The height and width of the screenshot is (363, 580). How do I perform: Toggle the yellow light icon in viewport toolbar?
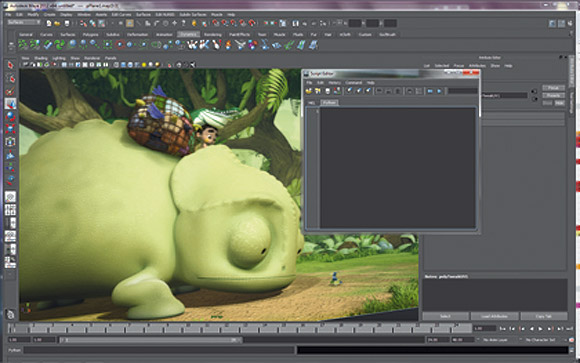144,65
